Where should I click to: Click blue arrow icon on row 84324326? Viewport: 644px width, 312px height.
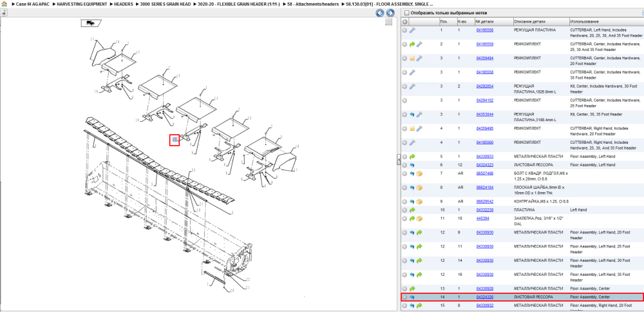point(412,297)
